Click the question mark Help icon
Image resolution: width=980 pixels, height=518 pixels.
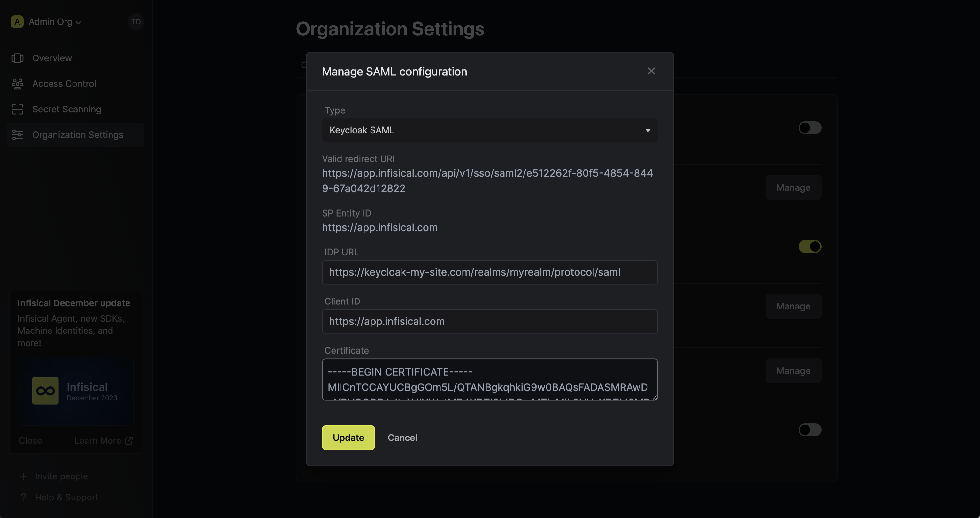[24, 498]
